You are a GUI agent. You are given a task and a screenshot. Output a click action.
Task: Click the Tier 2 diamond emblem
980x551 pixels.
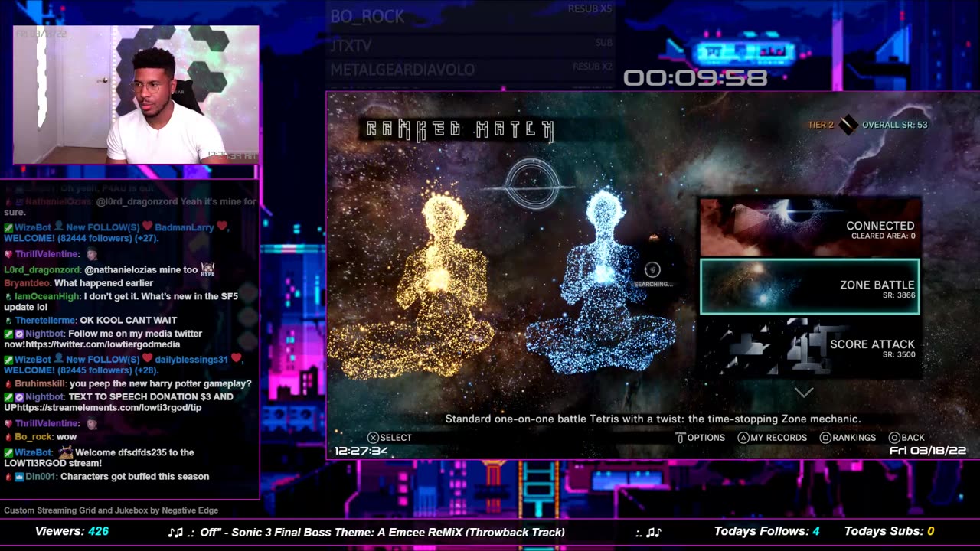pyautogui.click(x=848, y=125)
